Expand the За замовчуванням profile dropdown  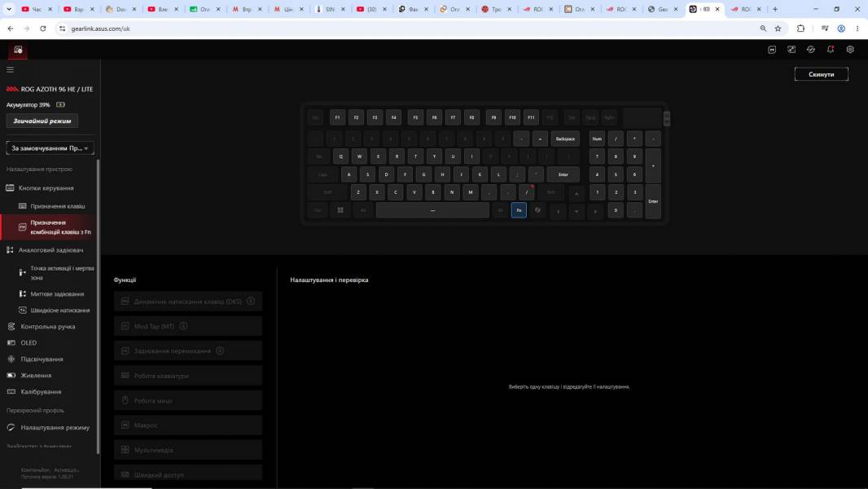tap(50, 148)
